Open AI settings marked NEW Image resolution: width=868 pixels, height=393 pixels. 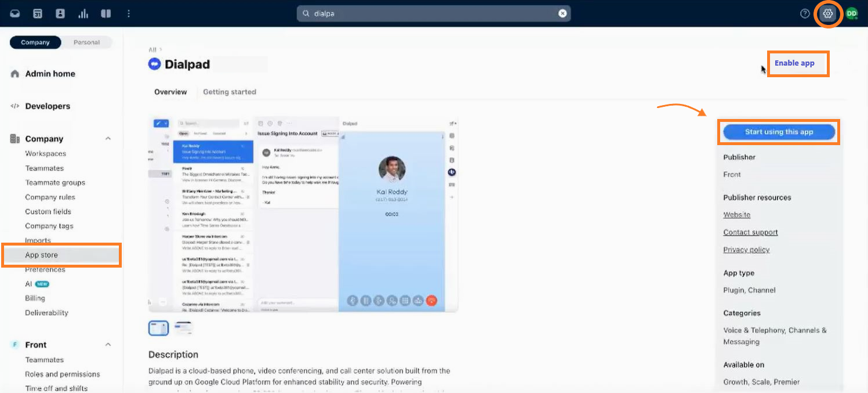coord(37,284)
